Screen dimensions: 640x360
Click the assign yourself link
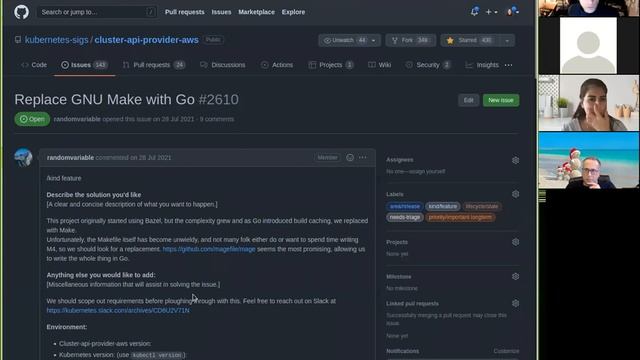tap(428, 171)
